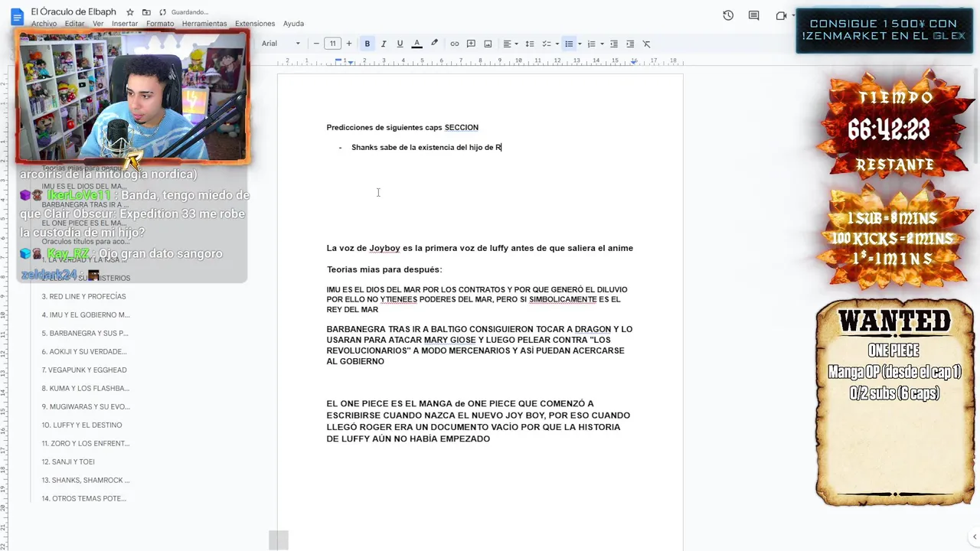Toggle underline formatting
This screenshot has height=551, width=980.
(x=400, y=44)
